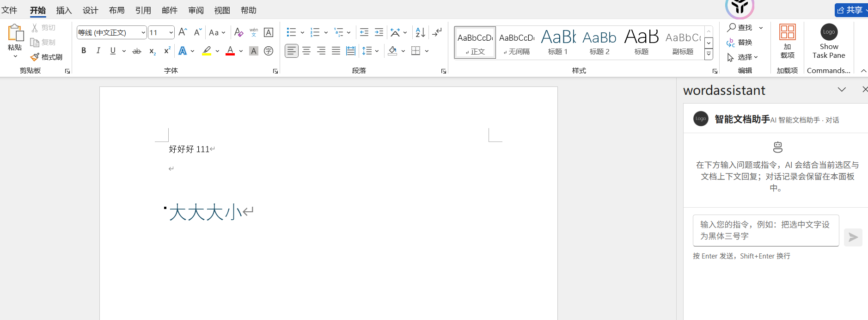Apply yellow text highlight color
868x320 pixels.
tap(207, 51)
